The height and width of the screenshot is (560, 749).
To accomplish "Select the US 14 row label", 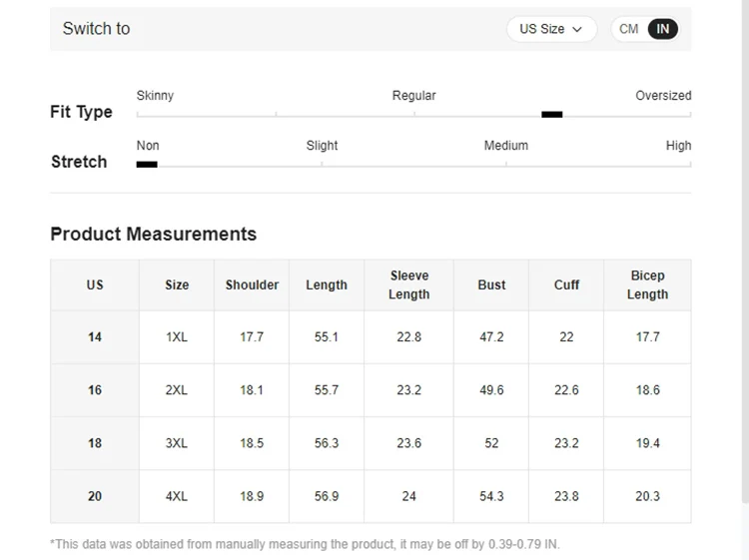I will click(x=95, y=337).
